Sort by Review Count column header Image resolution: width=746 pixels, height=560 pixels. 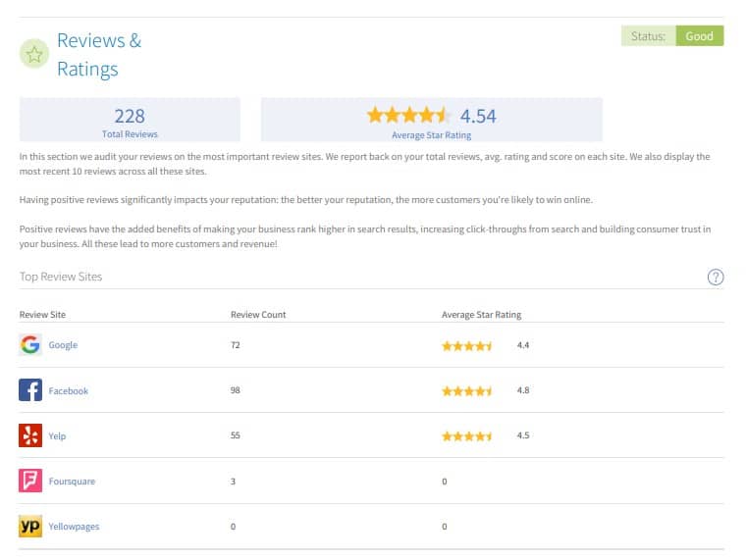pyautogui.click(x=258, y=315)
